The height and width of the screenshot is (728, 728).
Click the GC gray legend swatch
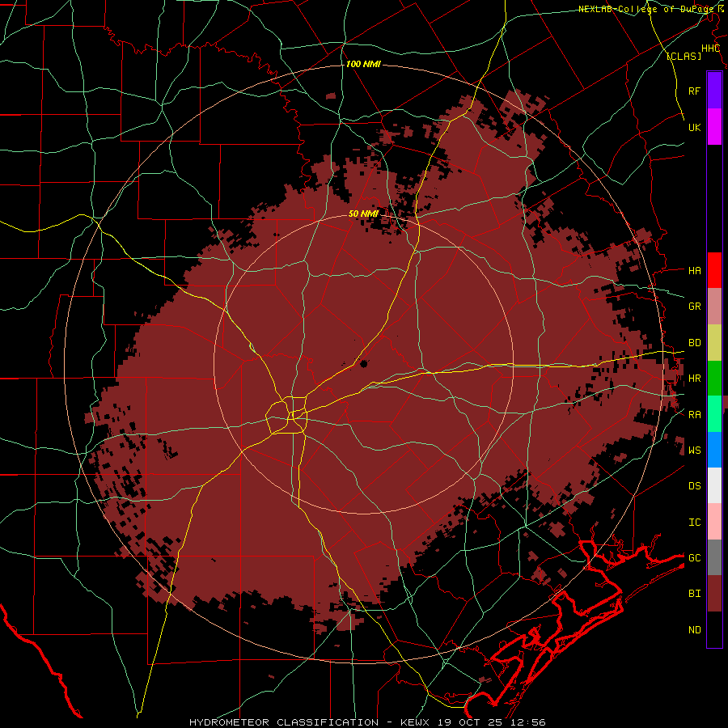(x=714, y=557)
